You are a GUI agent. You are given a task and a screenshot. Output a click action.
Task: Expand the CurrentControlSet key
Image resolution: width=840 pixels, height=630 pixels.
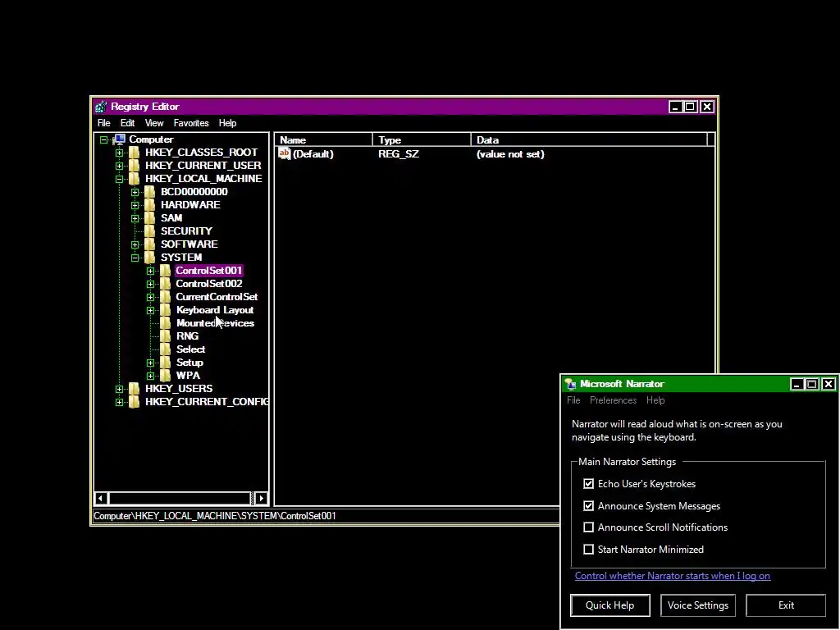pos(151,297)
